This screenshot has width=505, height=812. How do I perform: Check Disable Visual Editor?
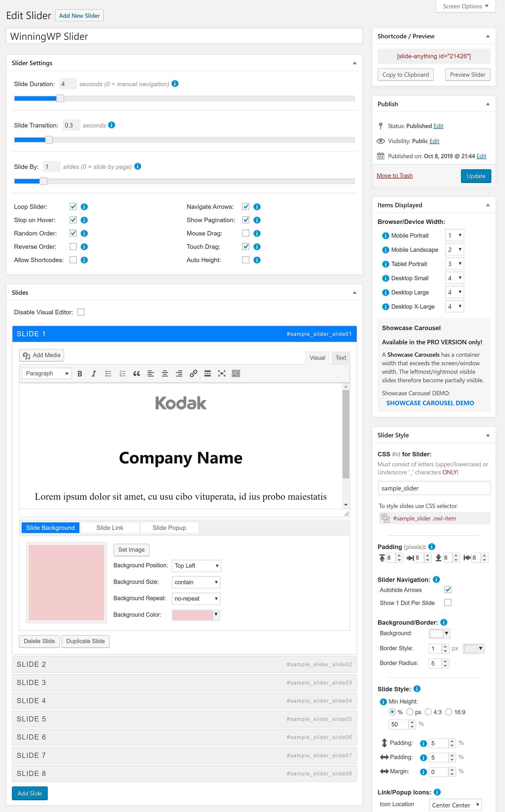point(81,312)
